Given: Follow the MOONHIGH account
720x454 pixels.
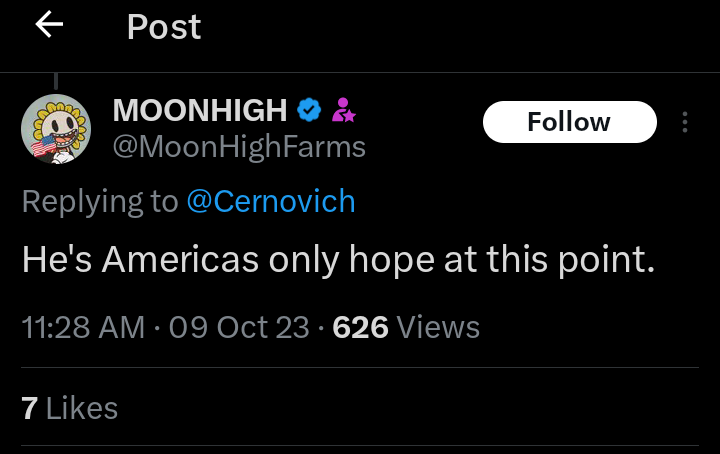Looking at the screenshot, I should pos(569,122).
